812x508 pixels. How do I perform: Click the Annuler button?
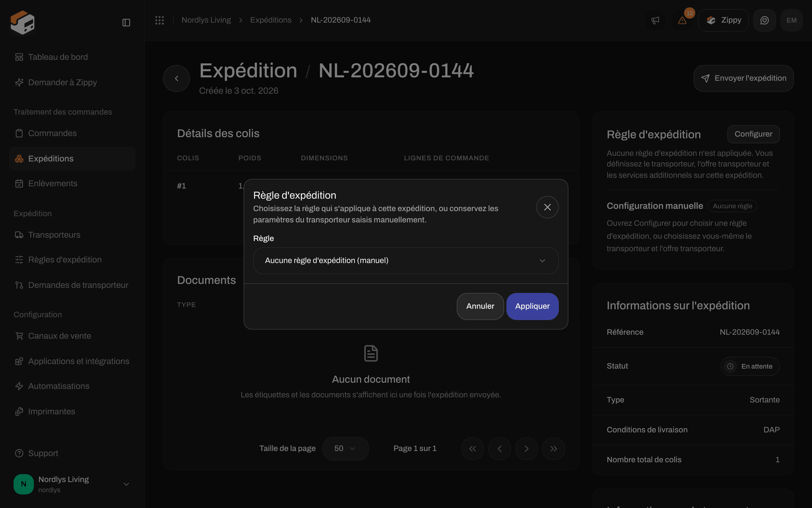480,306
